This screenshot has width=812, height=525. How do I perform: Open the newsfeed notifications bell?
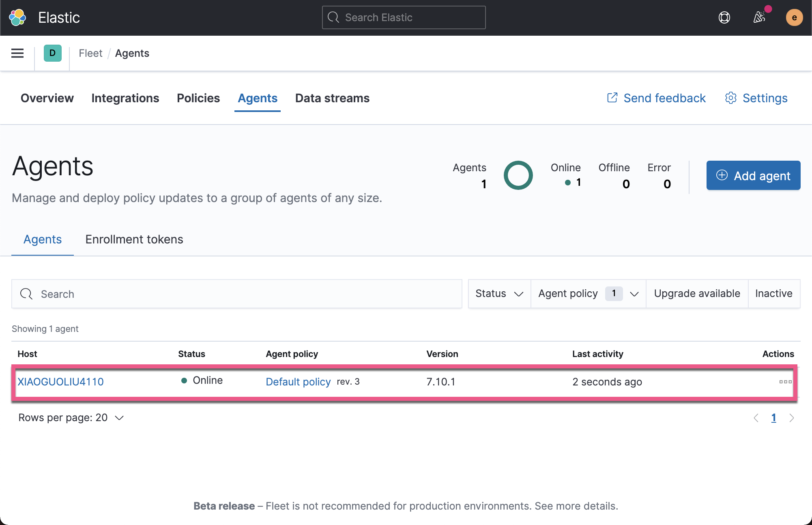click(759, 17)
